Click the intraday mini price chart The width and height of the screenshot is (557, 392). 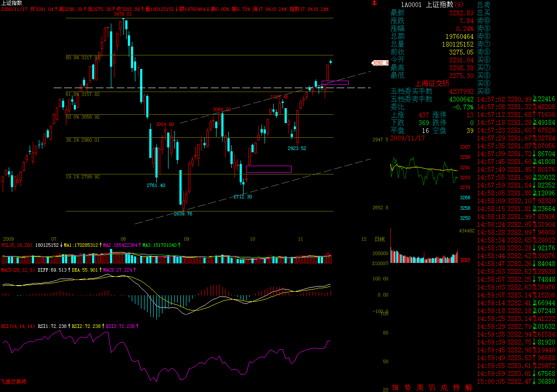pyautogui.click(x=423, y=171)
